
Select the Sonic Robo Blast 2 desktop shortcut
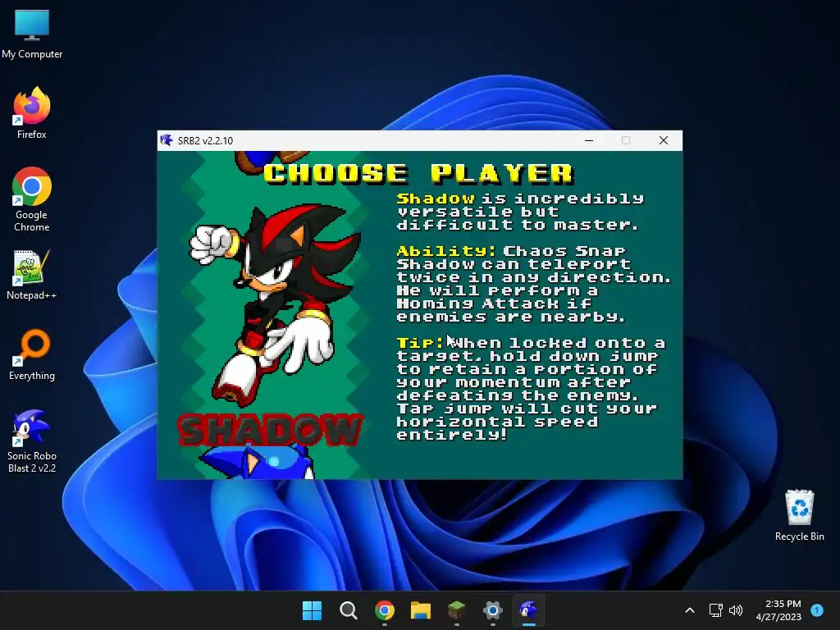(x=32, y=441)
